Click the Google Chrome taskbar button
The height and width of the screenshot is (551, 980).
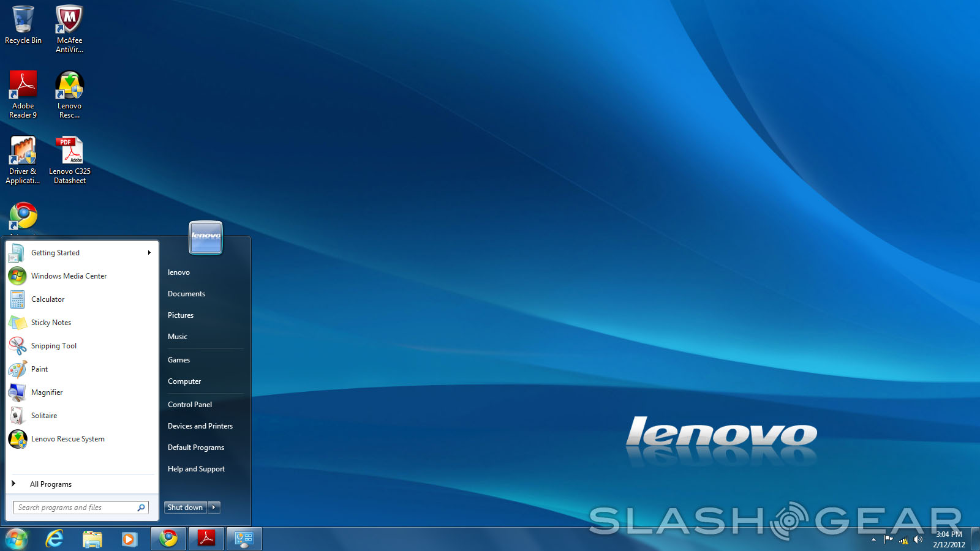pyautogui.click(x=168, y=539)
